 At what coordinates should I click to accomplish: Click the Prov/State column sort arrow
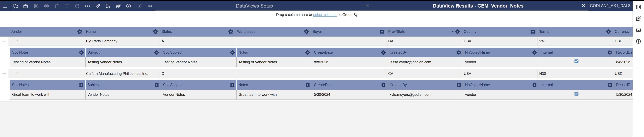click(452, 32)
